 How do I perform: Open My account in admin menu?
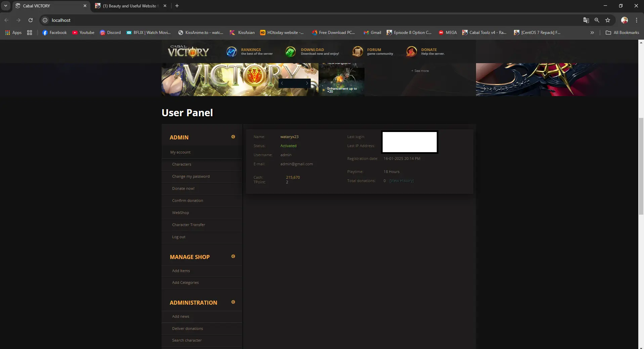180,152
